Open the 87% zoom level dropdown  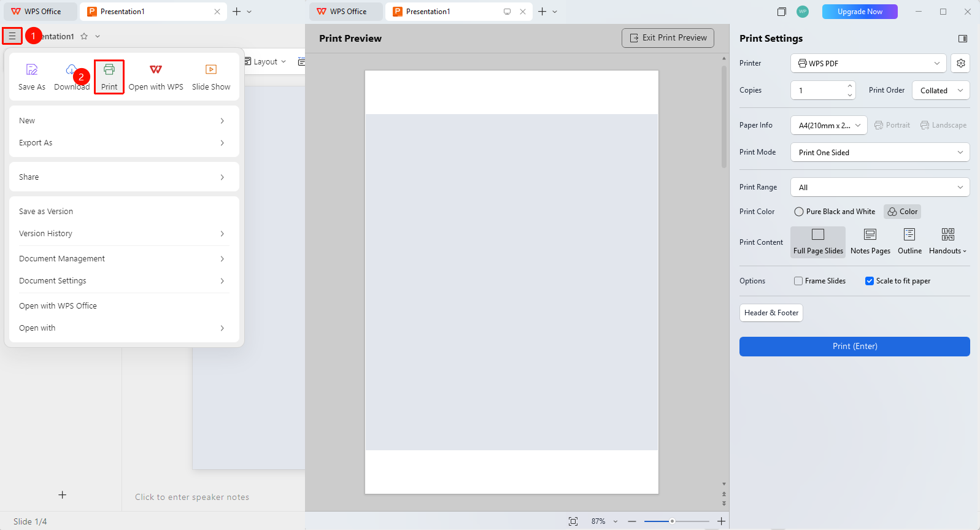click(x=604, y=521)
